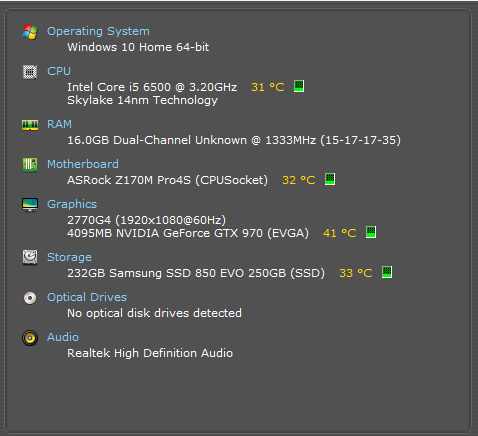Viewport: 478px width, 436px height.
Task: Click the speaker Audio icon
Action: (30, 338)
